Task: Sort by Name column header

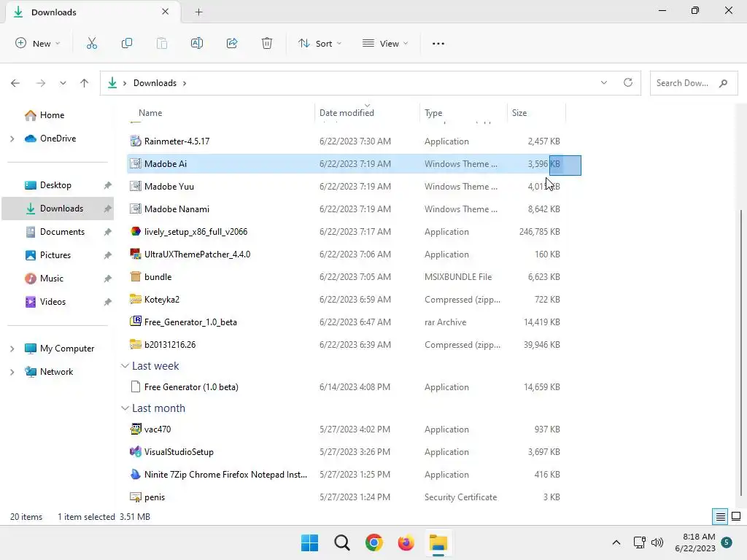Action: click(150, 113)
